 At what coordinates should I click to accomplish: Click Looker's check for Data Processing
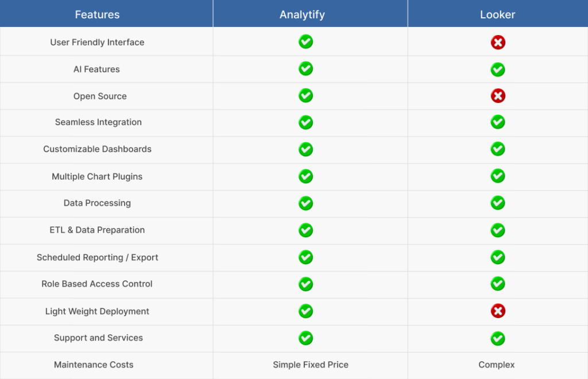point(498,203)
